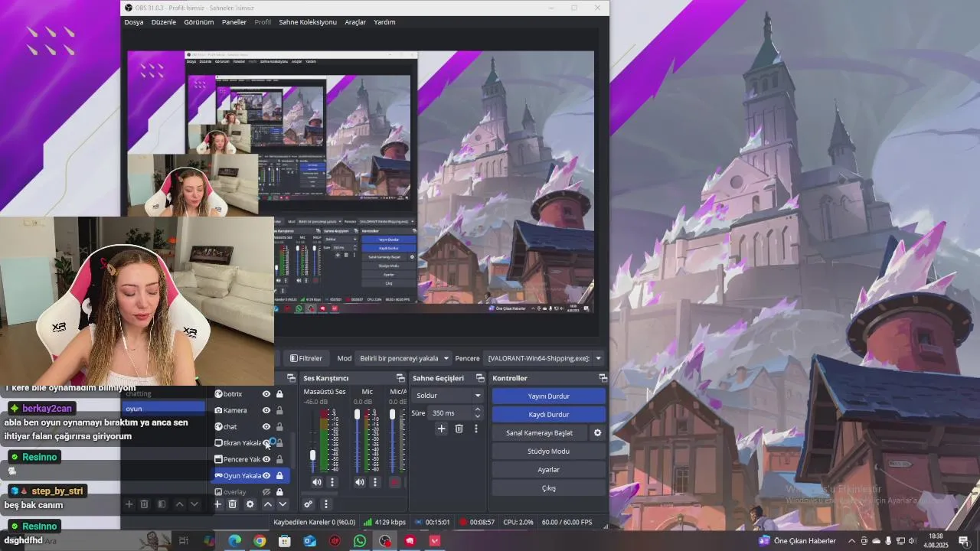This screenshot has height=551, width=980.
Task: Open Masaüstü Ses options three-dot menu
Action: click(x=332, y=482)
